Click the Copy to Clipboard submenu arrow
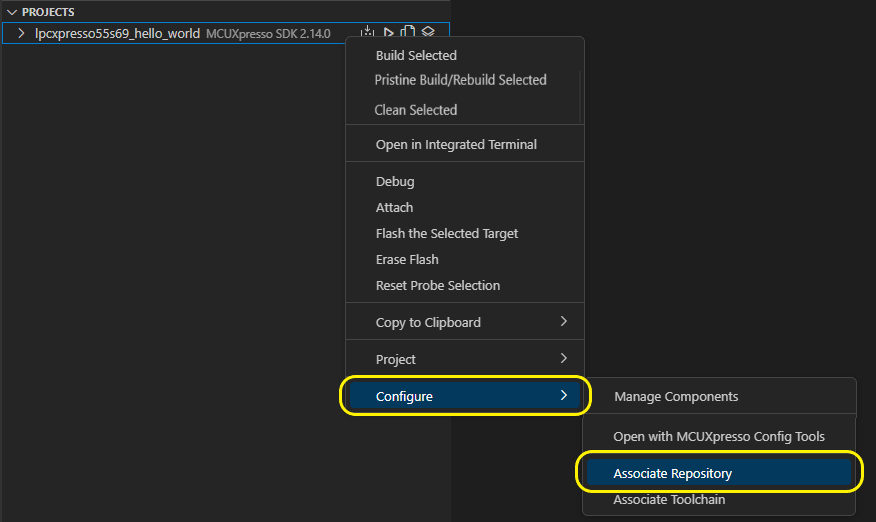The image size is (876, 522). point(564,321)
